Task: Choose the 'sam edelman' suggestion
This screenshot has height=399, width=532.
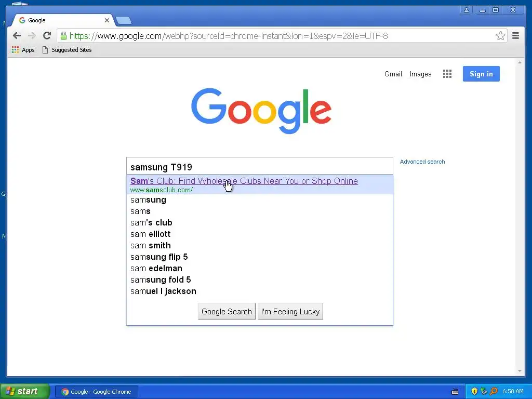Action: tap(260, 269)
